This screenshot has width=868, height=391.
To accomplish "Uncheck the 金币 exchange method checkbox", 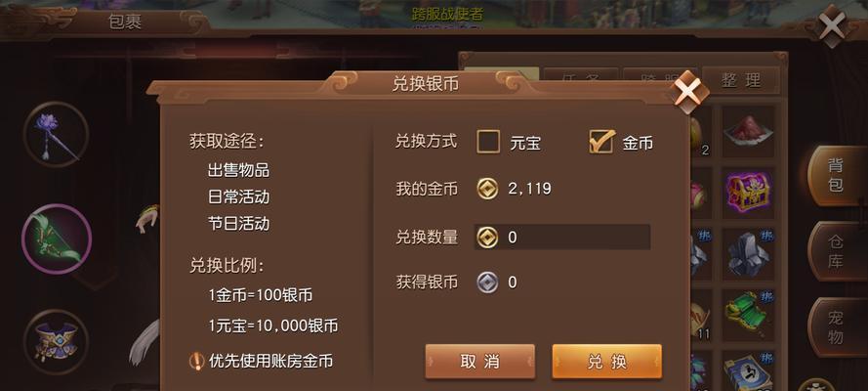I will click(x=601, y=142).
